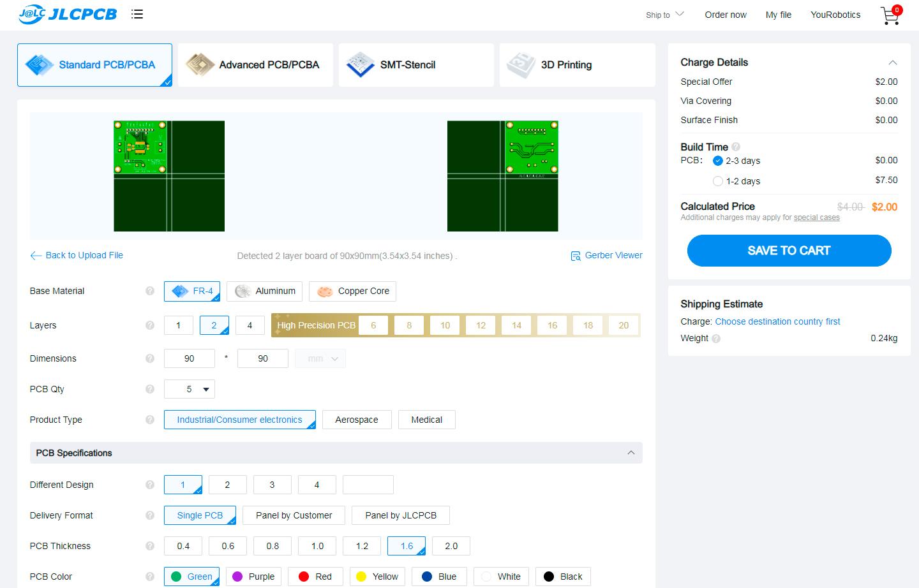The image size is (919, 588).
Task: Choose 6 layers High Precision PCB
Action: 373,325
